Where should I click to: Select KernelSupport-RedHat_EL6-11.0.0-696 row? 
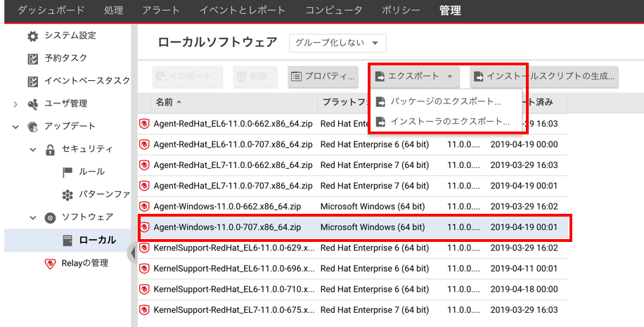pyautogui.click(x=353, y=269)
